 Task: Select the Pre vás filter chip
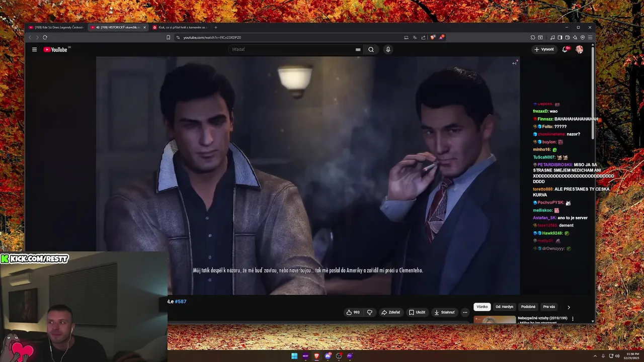pos(549,307)
